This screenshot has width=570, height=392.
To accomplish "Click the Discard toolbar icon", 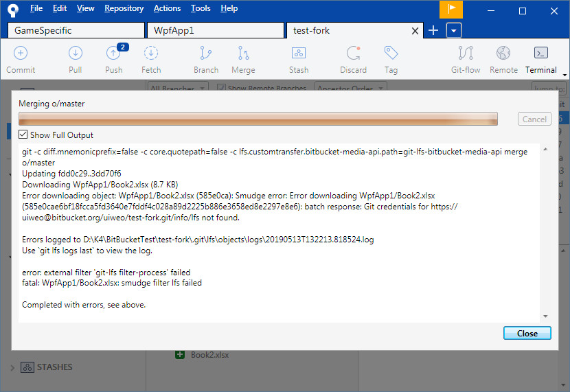I will [354, 54].
